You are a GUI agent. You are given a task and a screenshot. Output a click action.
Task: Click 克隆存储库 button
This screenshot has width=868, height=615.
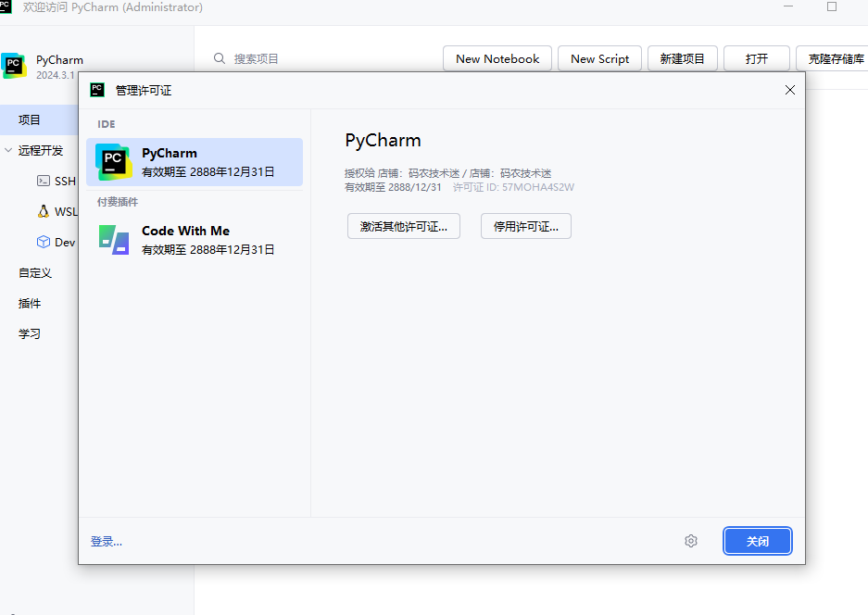point(832,58)
